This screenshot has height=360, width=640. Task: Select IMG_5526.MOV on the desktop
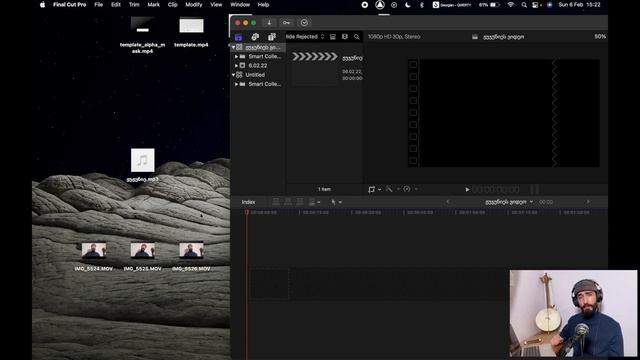[x=191, y=257]
